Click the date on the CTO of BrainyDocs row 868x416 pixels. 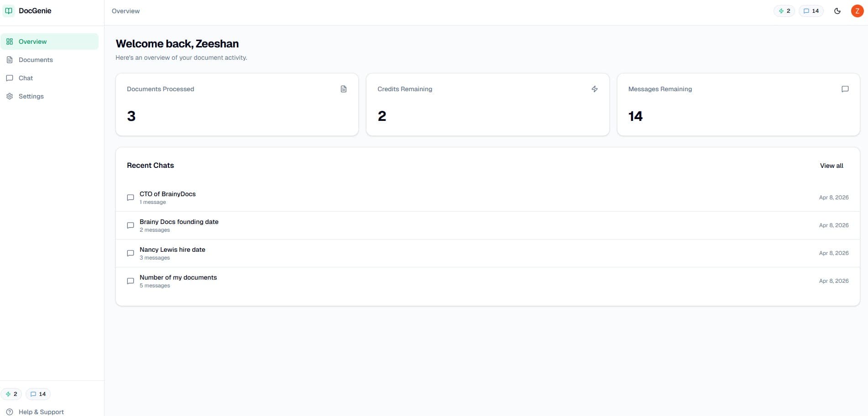coord(834,198)
